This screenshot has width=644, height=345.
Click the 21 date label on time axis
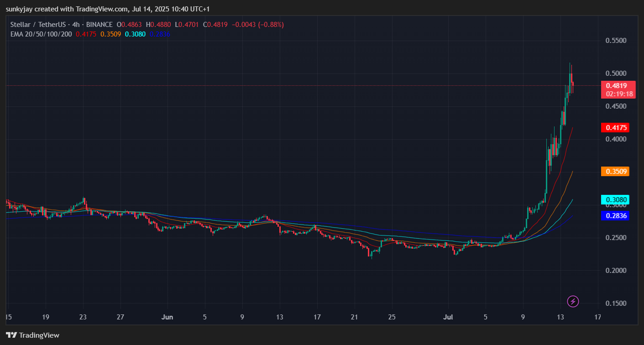(x=354, y=317)
